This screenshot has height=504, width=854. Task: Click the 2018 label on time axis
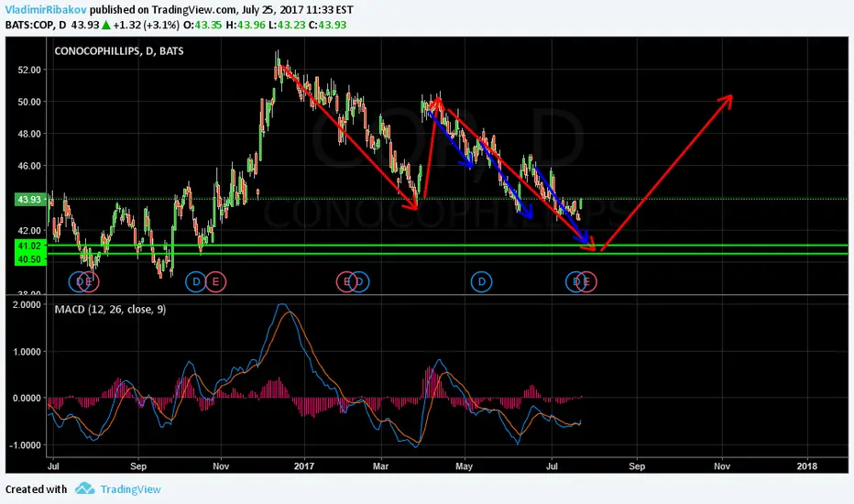pyautogui.click(x=806, y=466)
